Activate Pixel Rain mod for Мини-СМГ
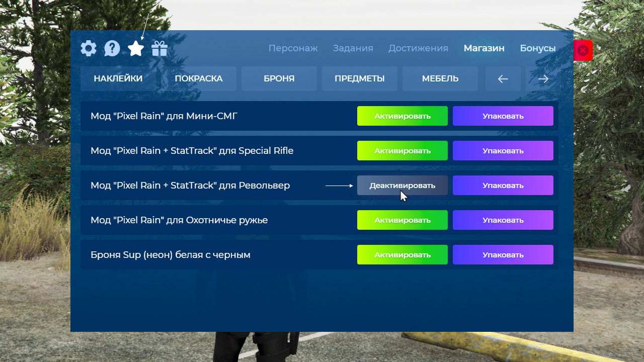 click(x=403, y=116)
